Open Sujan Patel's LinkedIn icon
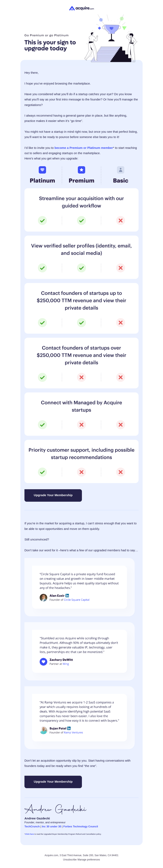Screen dimensions: 163x868 [x=69, y=728]
